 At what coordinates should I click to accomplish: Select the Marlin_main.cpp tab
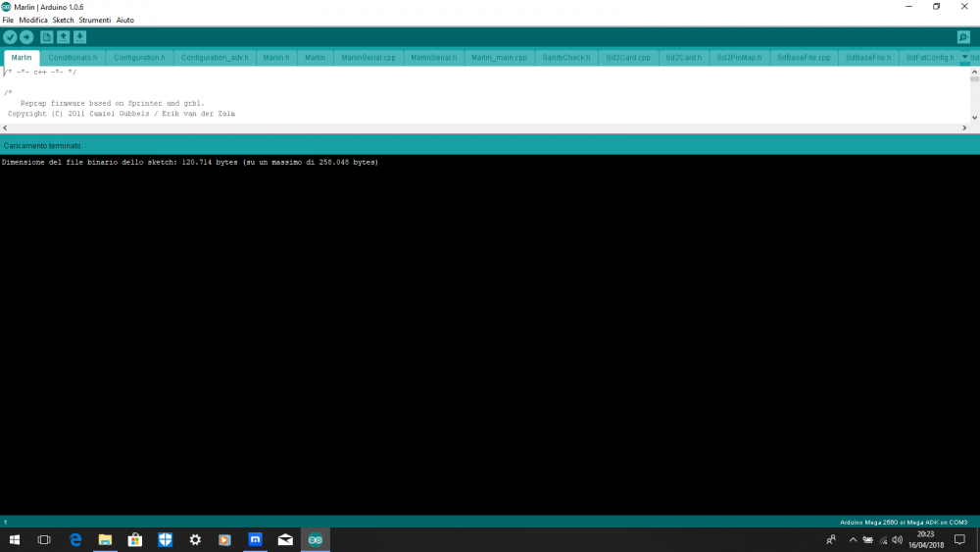tap(499, 58)
